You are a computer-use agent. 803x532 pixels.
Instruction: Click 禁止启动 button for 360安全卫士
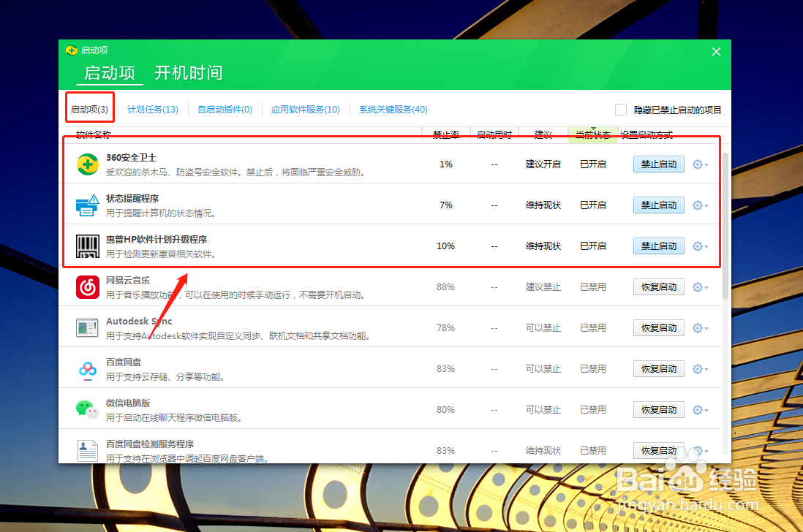click(657, 164)
